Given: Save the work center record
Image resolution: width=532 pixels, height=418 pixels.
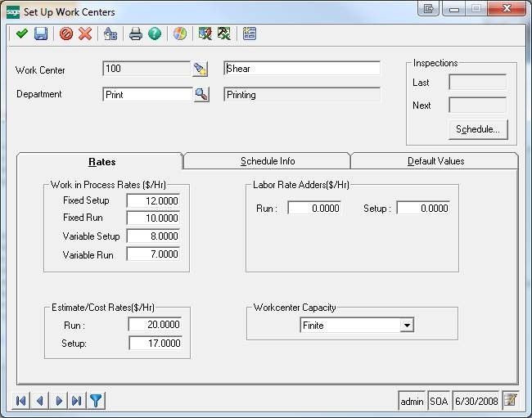Looking at the screenshot, I should point(40,34).
